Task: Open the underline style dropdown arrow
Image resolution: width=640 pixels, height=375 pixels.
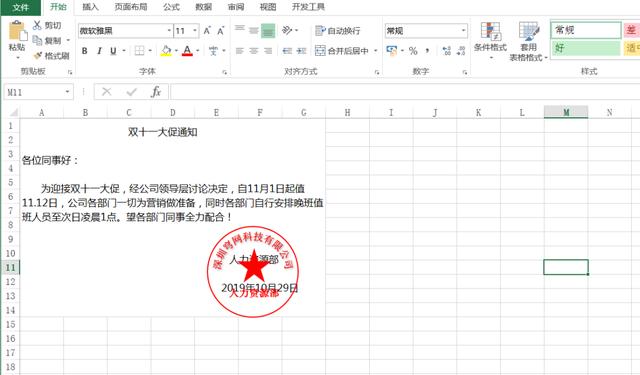Action: point(124,51)
